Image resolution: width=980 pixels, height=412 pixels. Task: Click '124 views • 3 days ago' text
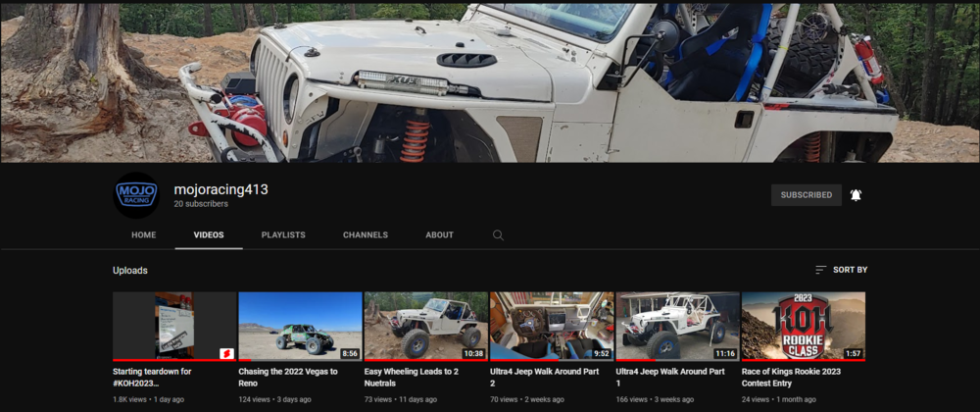274,399
